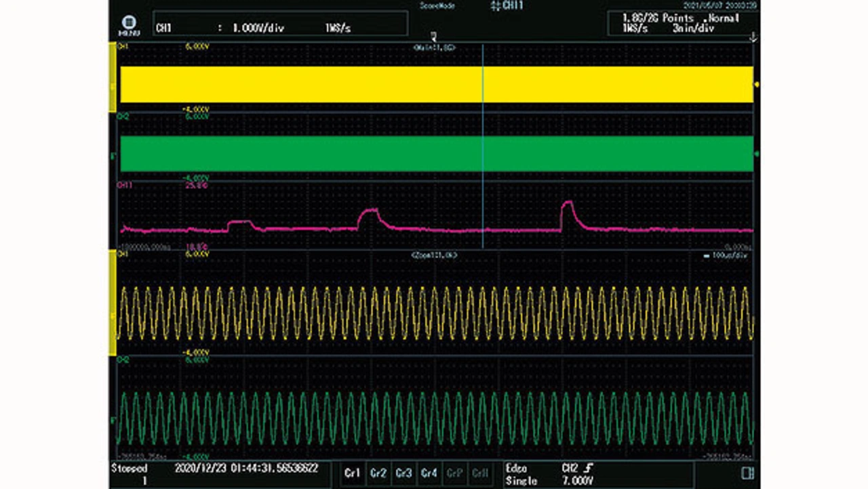Click the down arrow at top right of graticule
The image size is (868, 489).
[753, 39]
